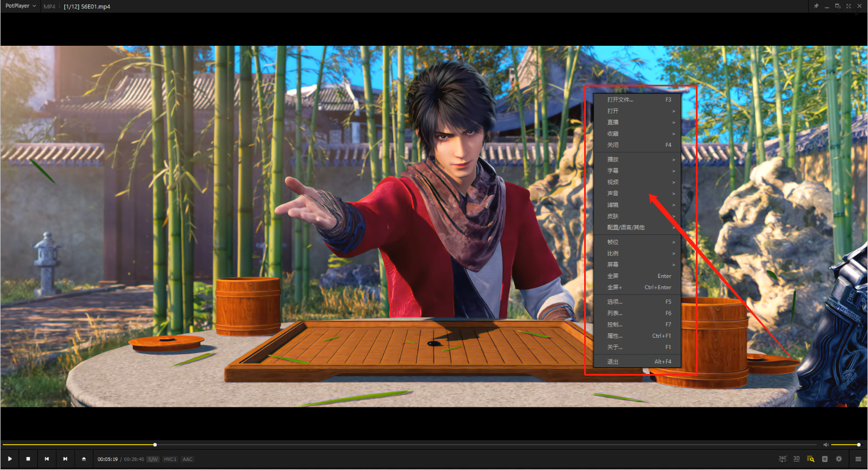
Task: Click the volume slider handle
Action: point(858,445)
